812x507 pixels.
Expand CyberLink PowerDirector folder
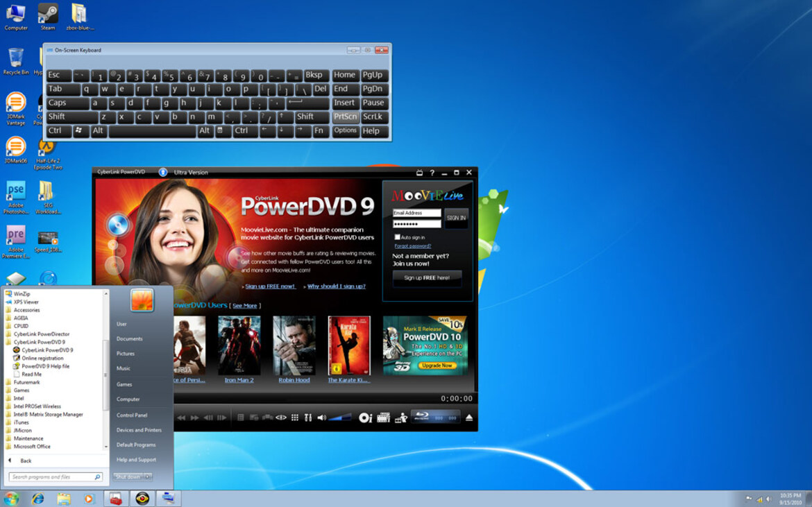click(x=42, y=334)
